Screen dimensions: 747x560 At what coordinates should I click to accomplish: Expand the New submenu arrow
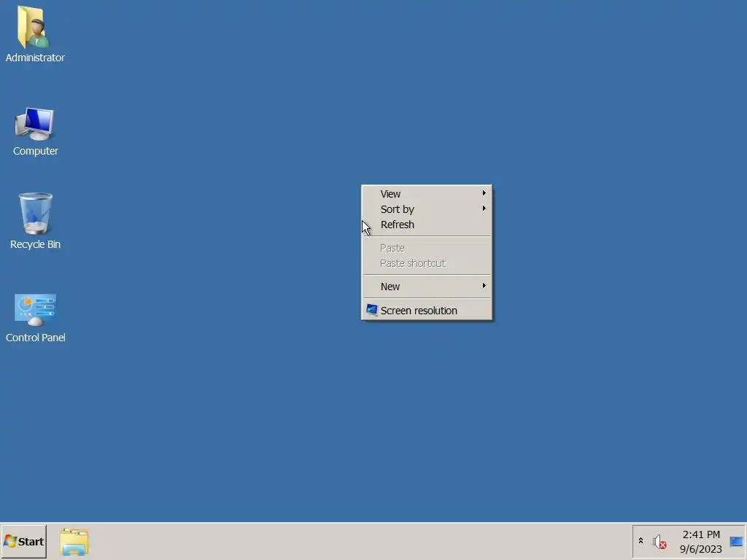(x=484, y=285)
